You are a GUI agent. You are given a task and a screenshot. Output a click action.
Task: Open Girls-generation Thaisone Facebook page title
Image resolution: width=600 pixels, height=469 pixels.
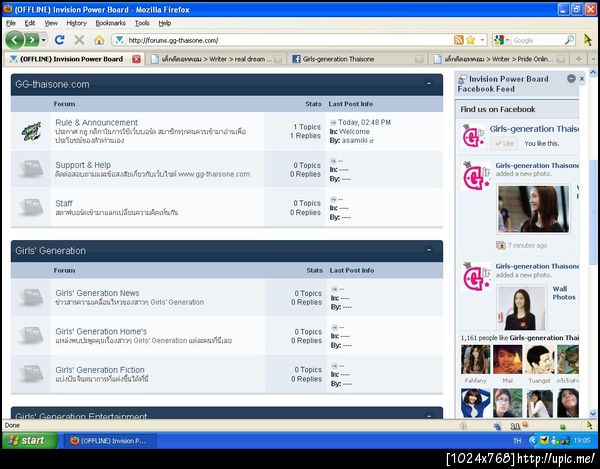534,129
